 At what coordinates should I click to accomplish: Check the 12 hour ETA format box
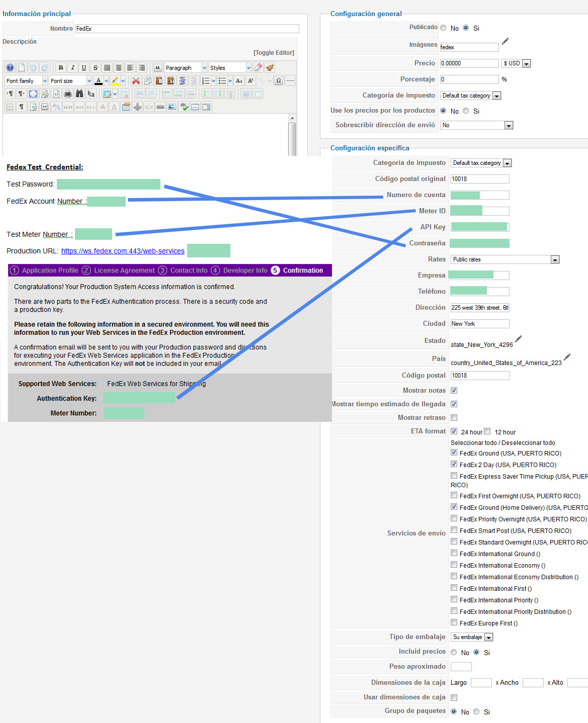487,431
